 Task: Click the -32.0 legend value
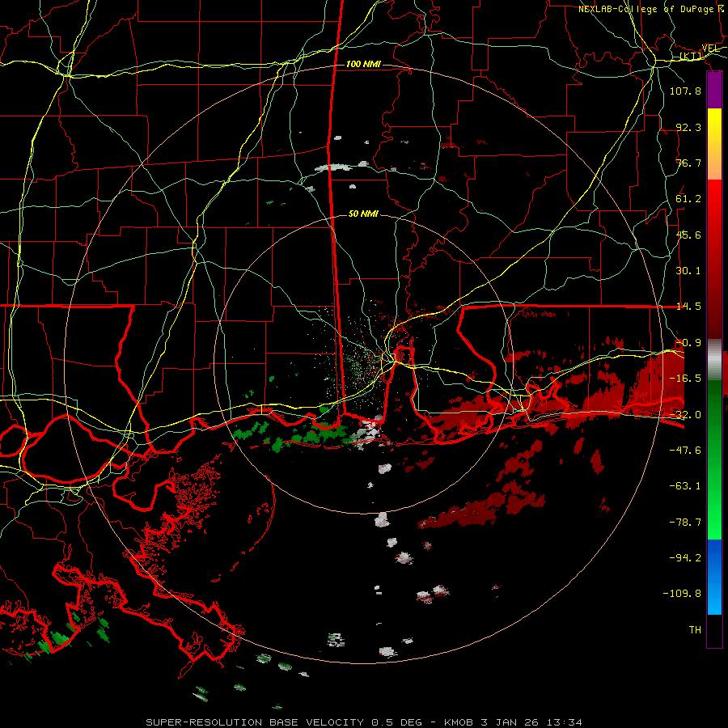click(x=685, y=414)
